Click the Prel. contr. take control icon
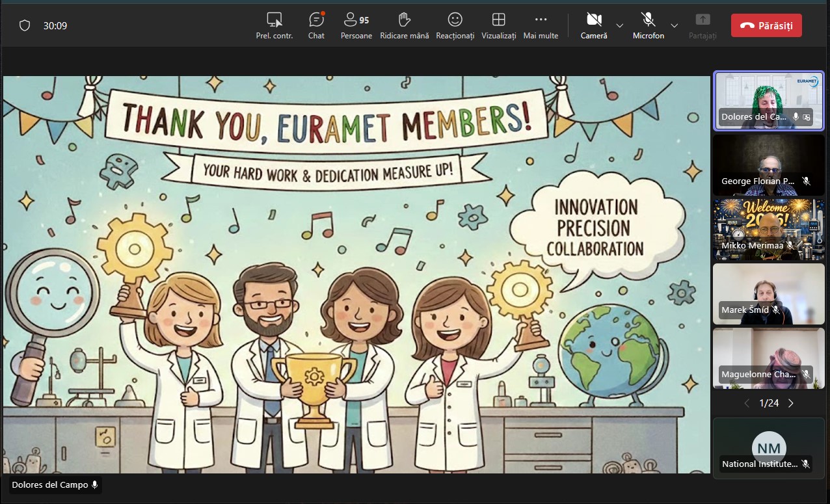 (x=274, y=25)
